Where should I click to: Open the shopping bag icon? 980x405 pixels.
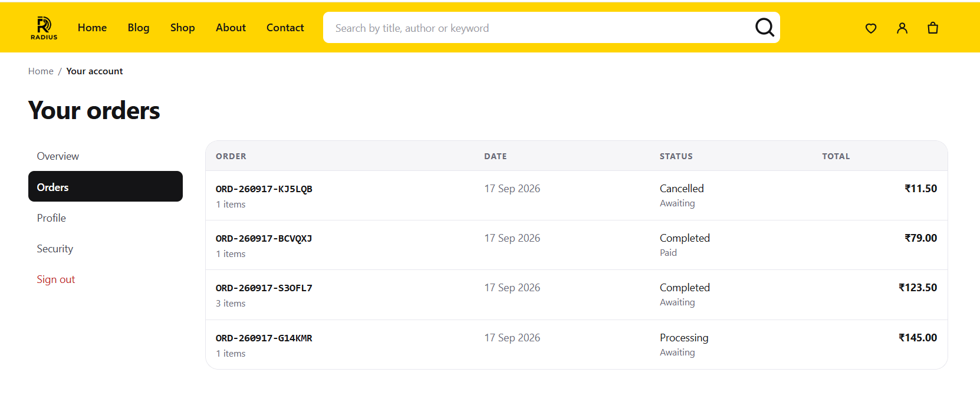pos(933,28)
